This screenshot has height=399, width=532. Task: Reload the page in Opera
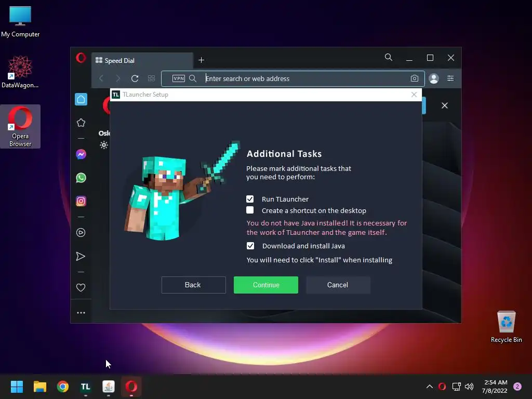(135, 78)
